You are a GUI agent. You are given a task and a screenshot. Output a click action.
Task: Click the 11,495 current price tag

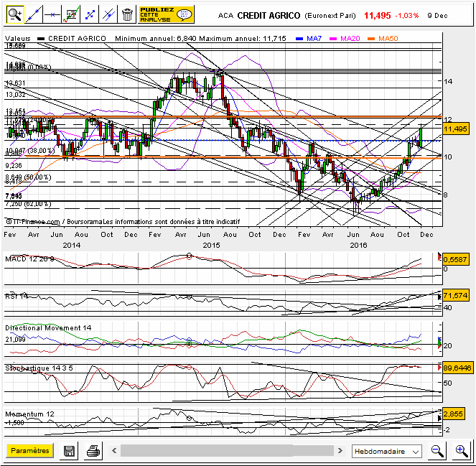coord(455,129)
